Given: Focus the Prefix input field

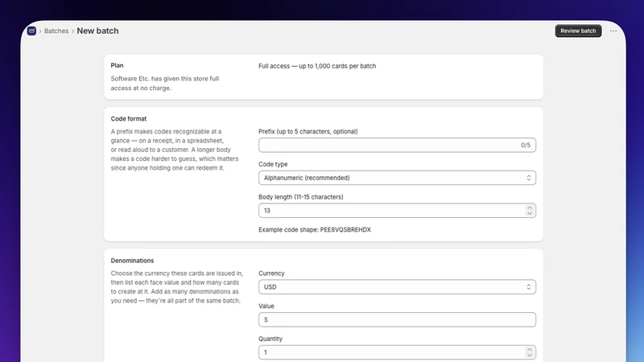Looking at the screenshot, I should tap(397, 145).
